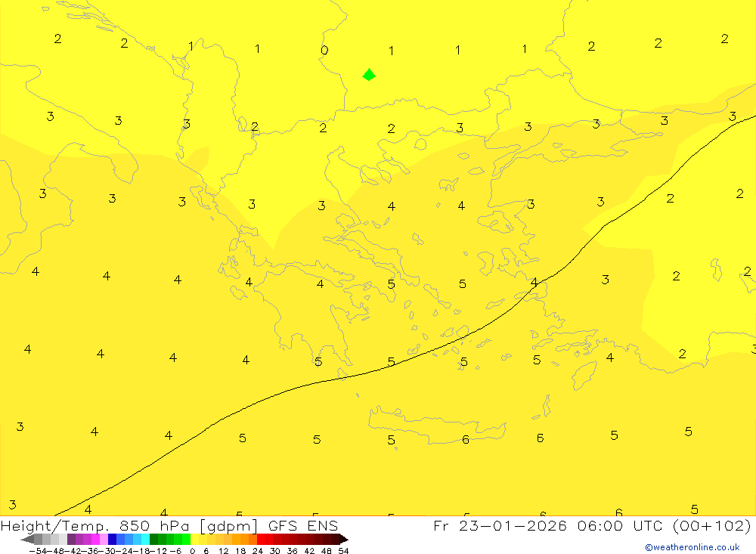Open the weatheronline.co.uk copyright link
Image resolution: width=756 pixels, height=554 pixels.
[692, 547]
